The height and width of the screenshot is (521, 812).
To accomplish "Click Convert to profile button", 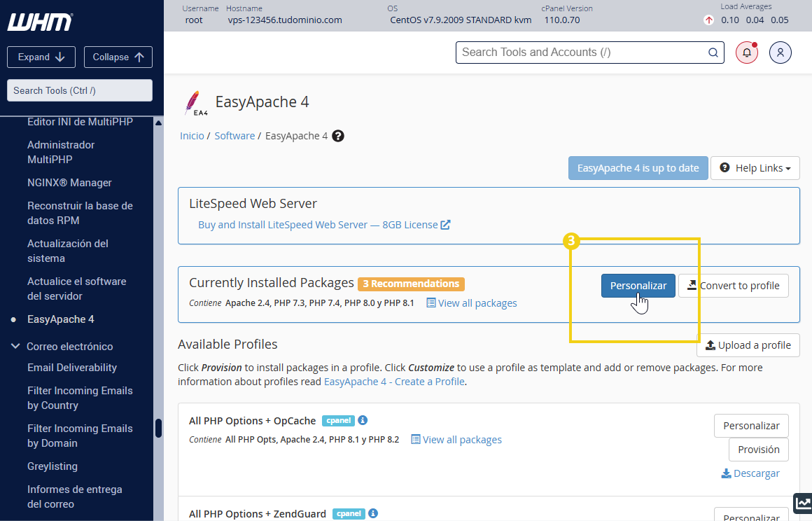I will pyautogui.click(x=734, y=286).
